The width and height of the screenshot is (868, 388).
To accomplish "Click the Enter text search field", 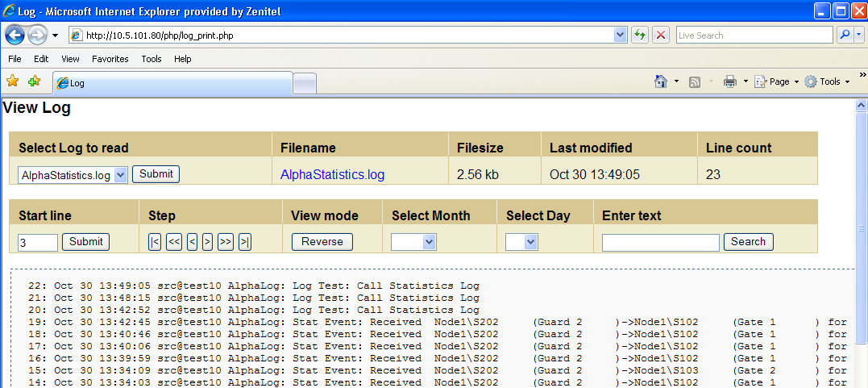I will [x=660, y=242].
